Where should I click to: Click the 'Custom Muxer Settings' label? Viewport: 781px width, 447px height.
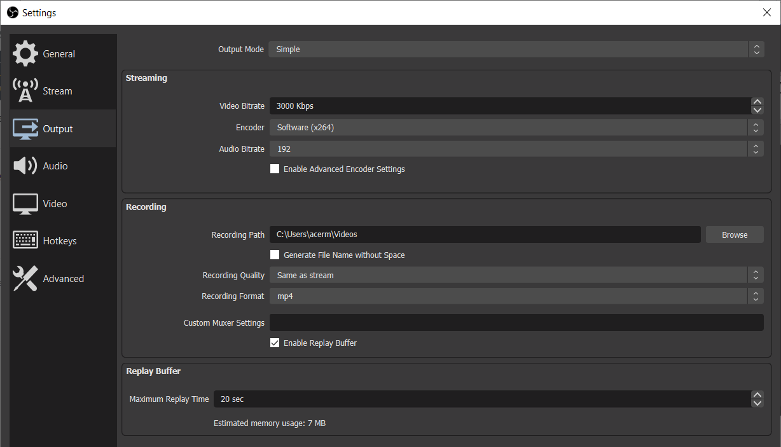coord(224,323)
